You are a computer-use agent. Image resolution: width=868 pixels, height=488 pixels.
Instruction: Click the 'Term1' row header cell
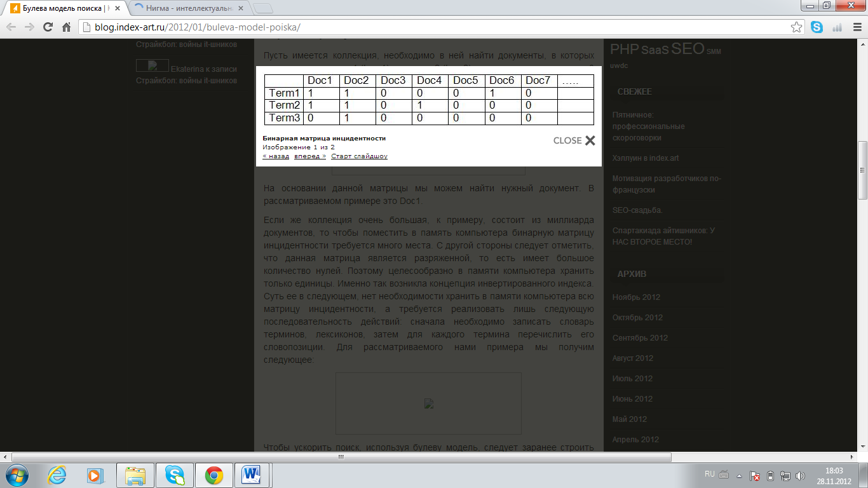[284, 93]
